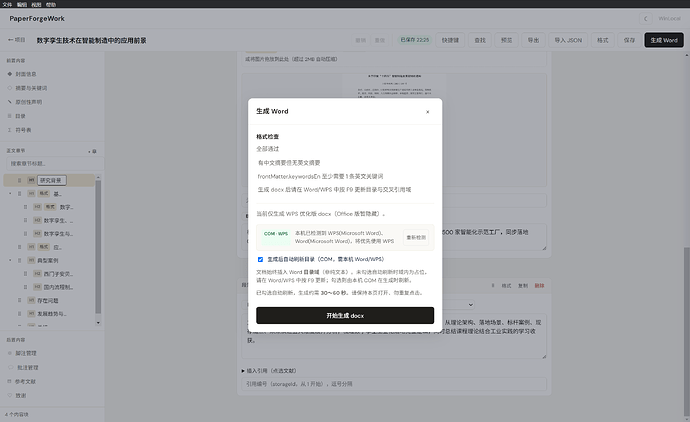Click the 重新检测 button in dialog
This screenshot has width=690, height=422.
click(416, 238)
